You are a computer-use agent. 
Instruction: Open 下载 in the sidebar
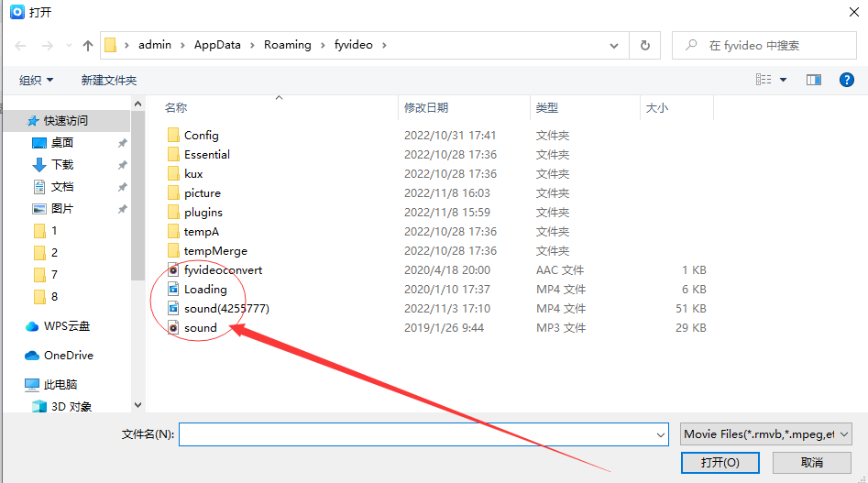(x=61, y=165)
